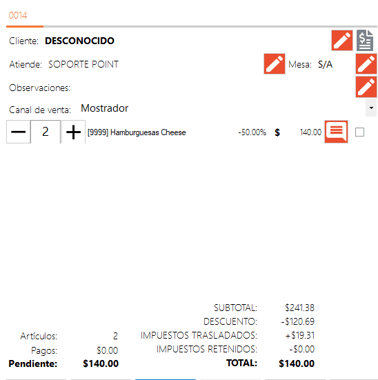This screenshot has width=378, height=380.
Task: Edit the Mesa table pencil icon
Action: coord(366,64)
